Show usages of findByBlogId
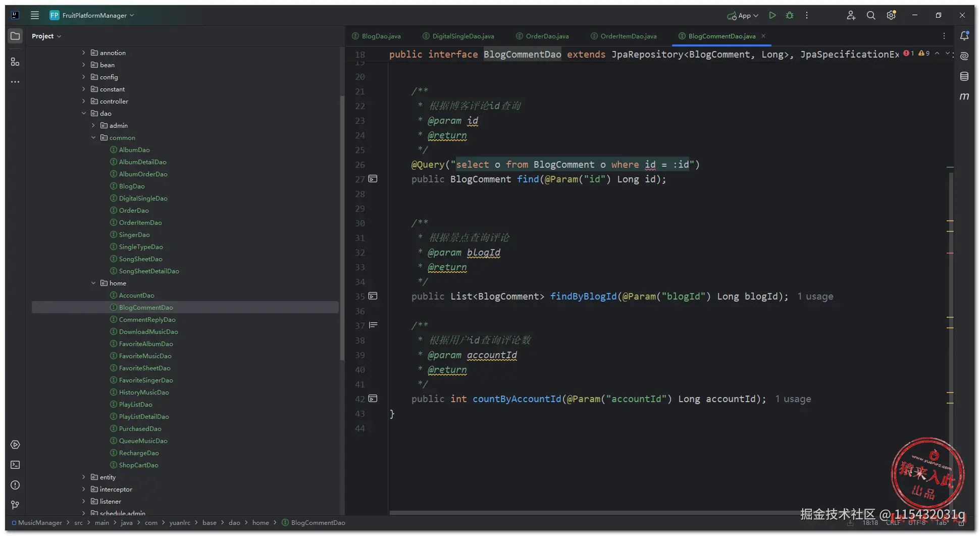The image size is (980, 536). [815, 297]
